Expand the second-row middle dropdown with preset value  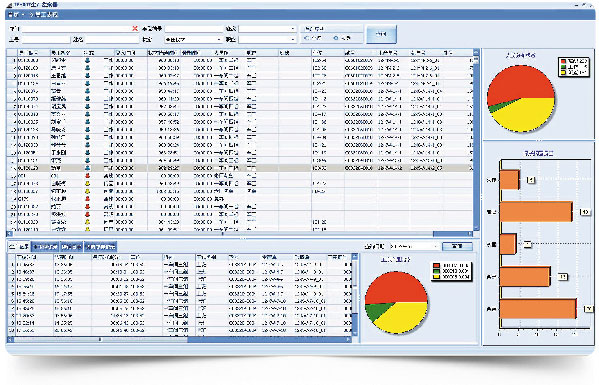(x=193, y=39)
